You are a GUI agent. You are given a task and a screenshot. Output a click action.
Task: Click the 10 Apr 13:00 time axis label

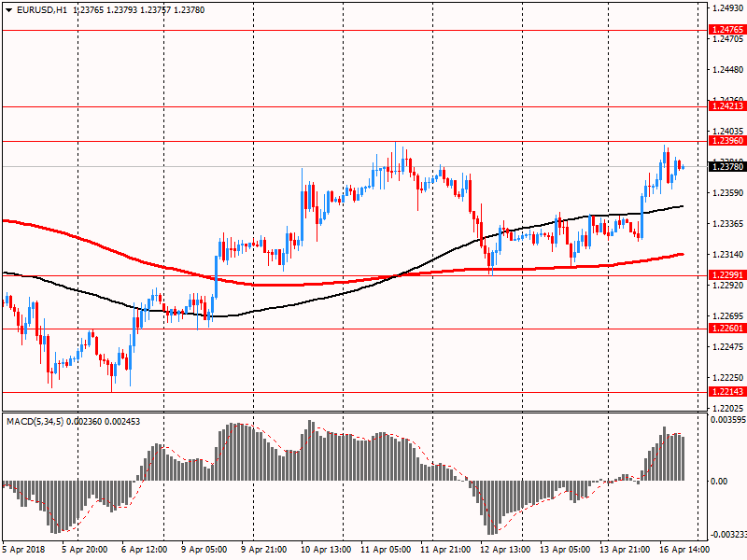pyautogui.click(x=326, y=550)
